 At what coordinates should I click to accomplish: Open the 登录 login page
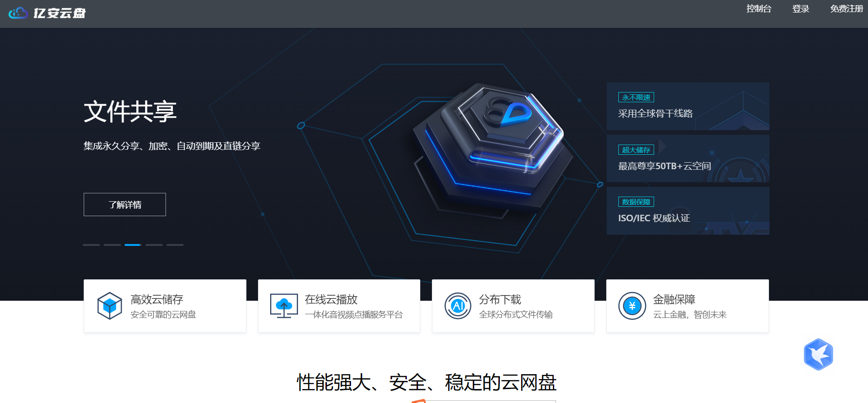(x=801, y=9)
